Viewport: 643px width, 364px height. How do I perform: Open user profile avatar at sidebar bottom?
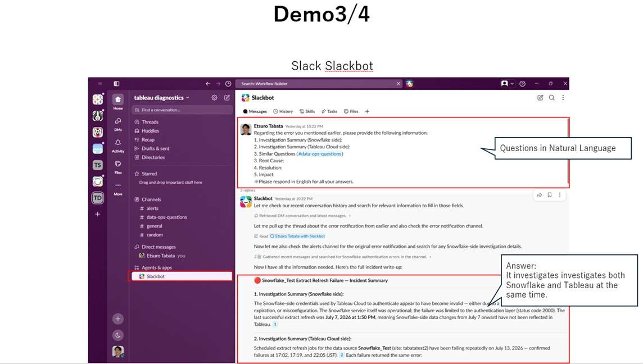coord(118,352)
